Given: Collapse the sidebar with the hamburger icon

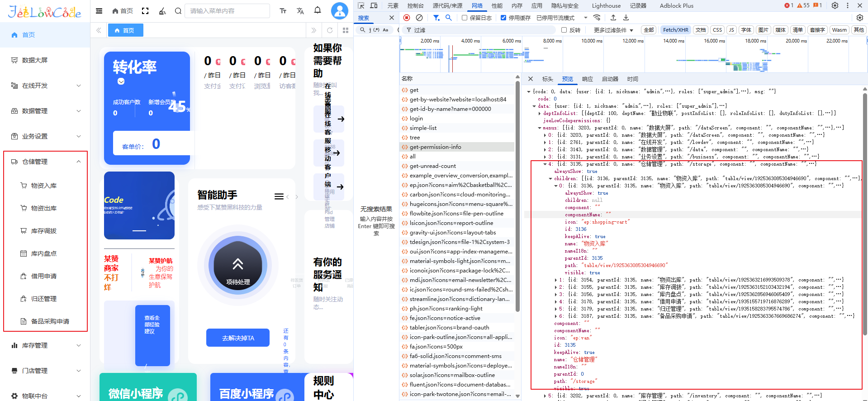Looking at the screenshot, I should click(99, 11).
